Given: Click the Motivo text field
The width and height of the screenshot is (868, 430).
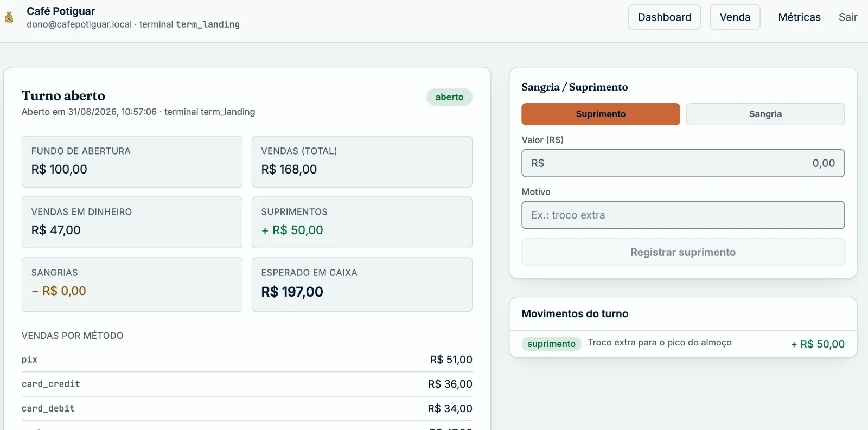Looking at the screenshot, I should (683, 215).
